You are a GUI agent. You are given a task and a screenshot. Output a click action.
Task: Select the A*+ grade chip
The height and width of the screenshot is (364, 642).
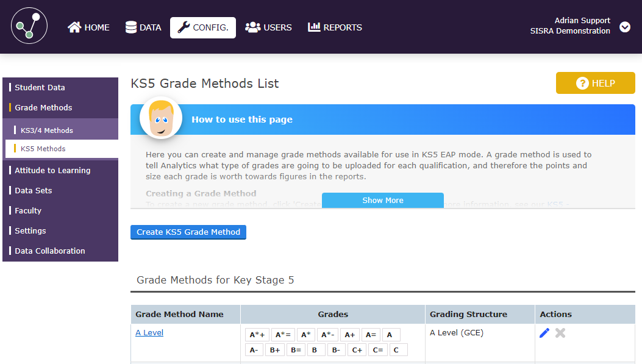pyautogui.click(x=257, y=334)
